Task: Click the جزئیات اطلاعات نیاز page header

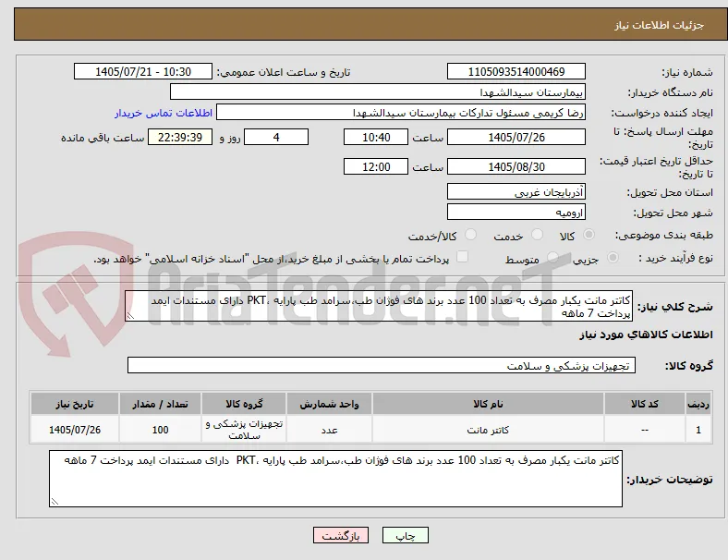Action: 660,25
